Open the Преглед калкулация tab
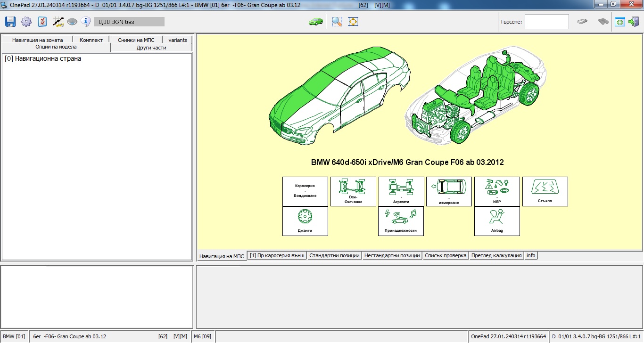Image resolution: width=644 pixels, height=343 pixels. click(496, 255)
